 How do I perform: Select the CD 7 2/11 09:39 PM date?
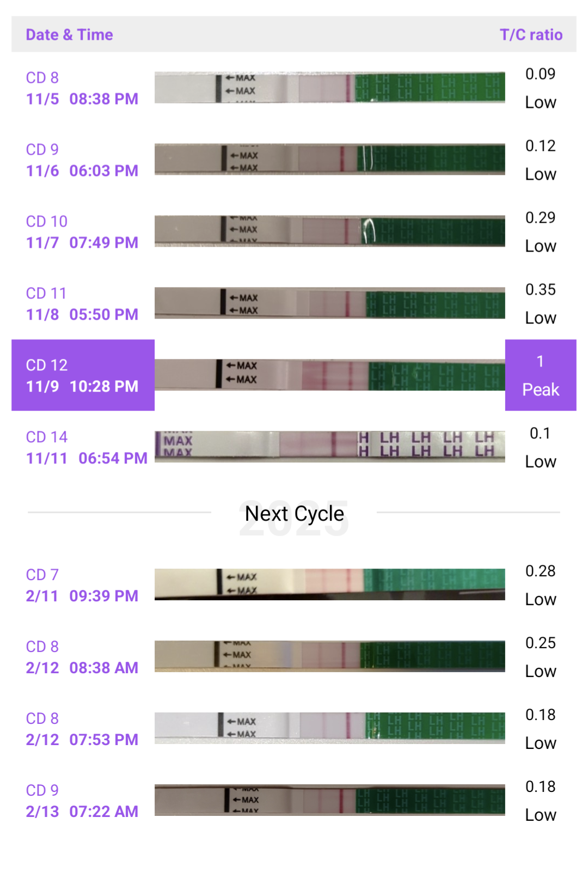point(82,586)
